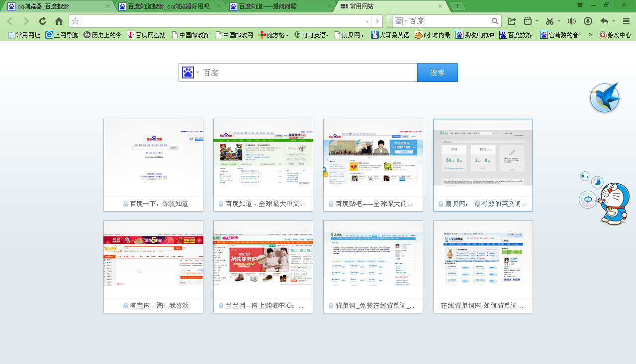Open the hamburger main menu
This screenshot has width=636, height=364.
pyautogui.click(x=626, y=21)
